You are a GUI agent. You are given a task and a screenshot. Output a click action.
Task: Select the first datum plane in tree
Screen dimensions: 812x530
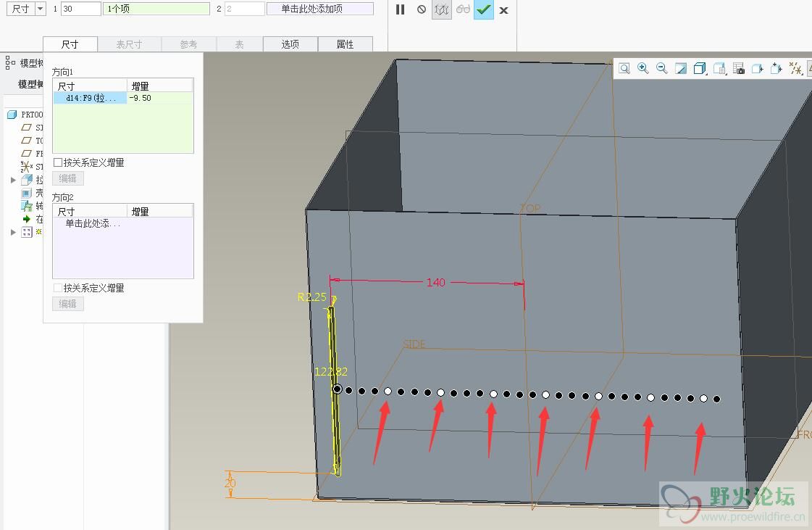(32, 127)
